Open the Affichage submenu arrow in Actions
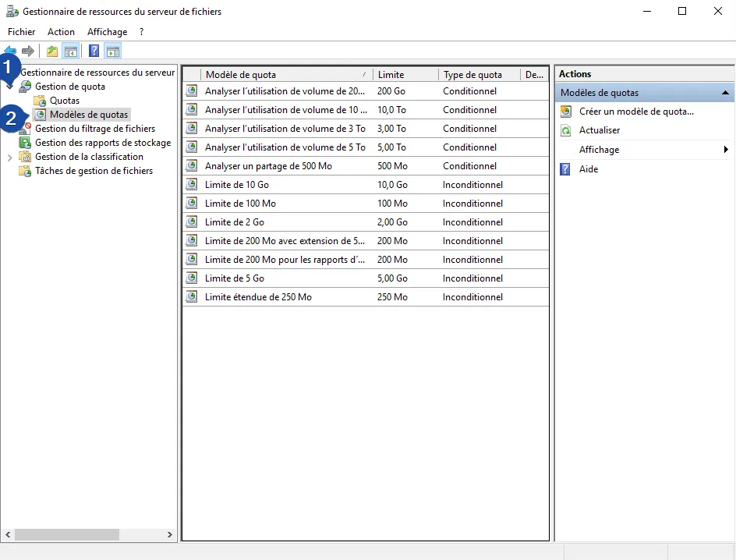This screenshot has height=560, width=736. [x=726, y=149]
